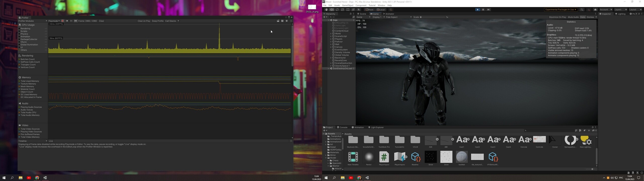Screen dimensions: 644x181
Task: Collapse the Warrior folder in Project tree
Action: click(328, 166)
